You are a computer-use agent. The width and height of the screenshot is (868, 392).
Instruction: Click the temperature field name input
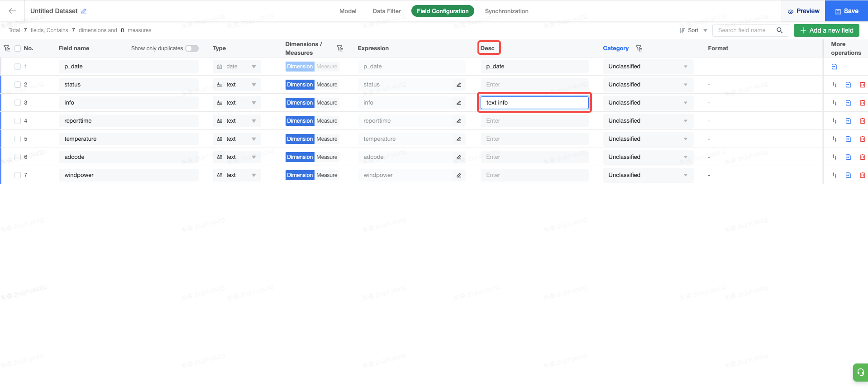[129, 139]
